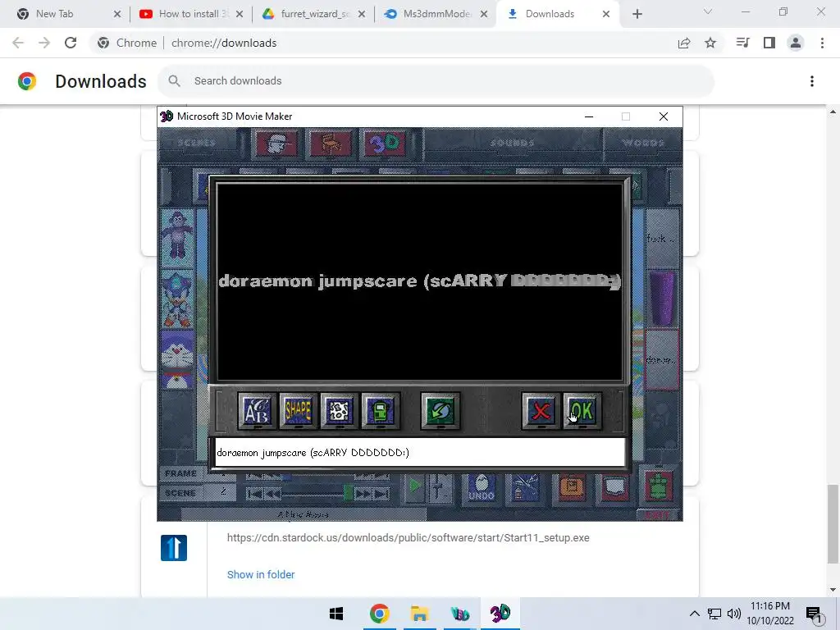
Task: Expand the system tray hidden icons
Action: tap(694, 614)
